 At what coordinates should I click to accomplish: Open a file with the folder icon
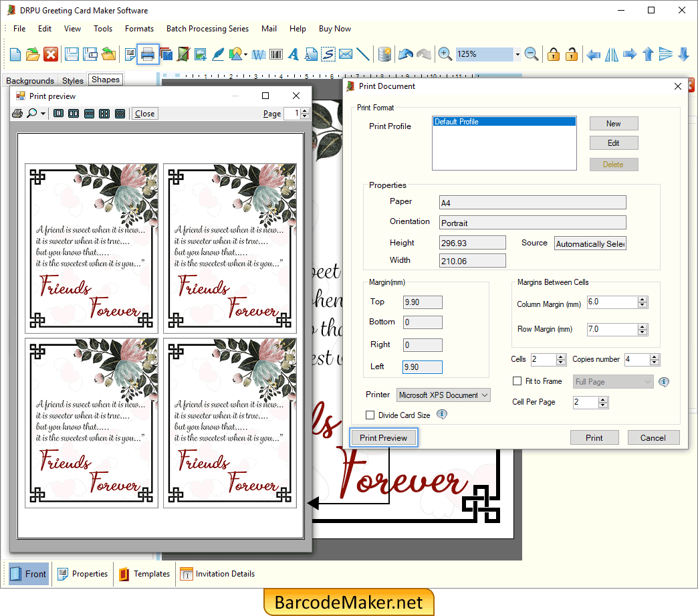click(33, 54)
